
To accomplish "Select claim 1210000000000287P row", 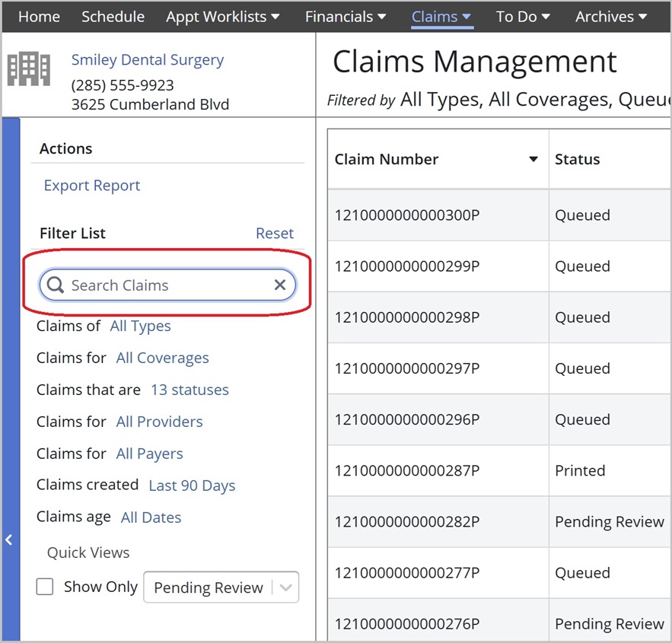I will pyautogui.click(x=499, y=470).
